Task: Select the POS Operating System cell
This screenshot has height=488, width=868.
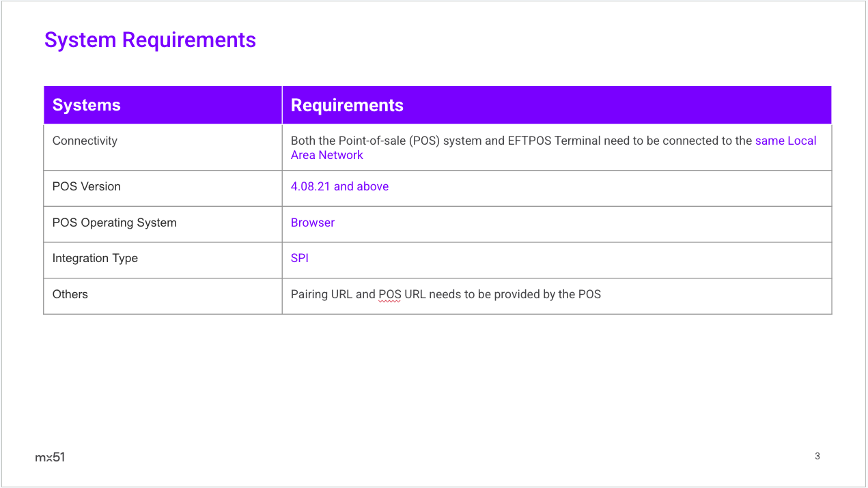Action: [114, 223]
